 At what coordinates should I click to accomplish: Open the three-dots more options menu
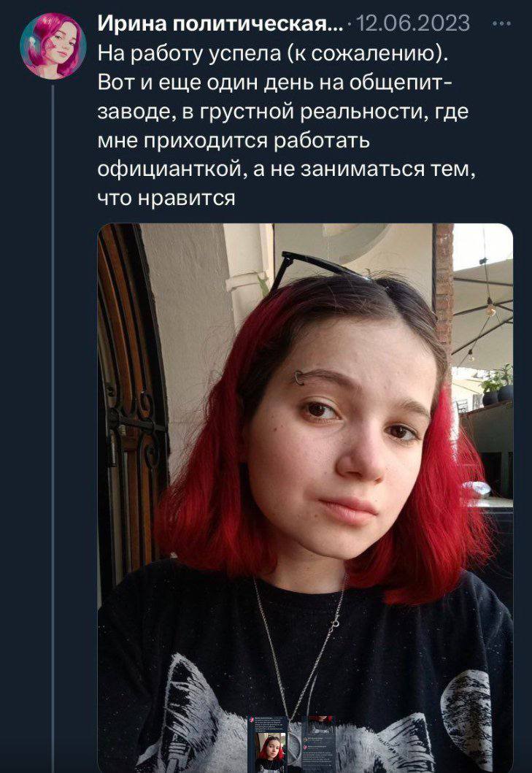(502, 23)
